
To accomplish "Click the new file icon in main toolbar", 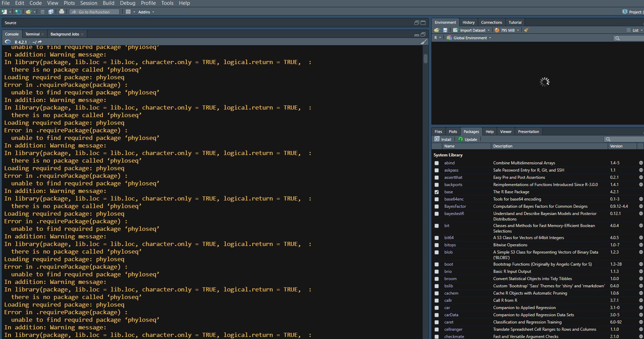I will [x=4, y=12].
